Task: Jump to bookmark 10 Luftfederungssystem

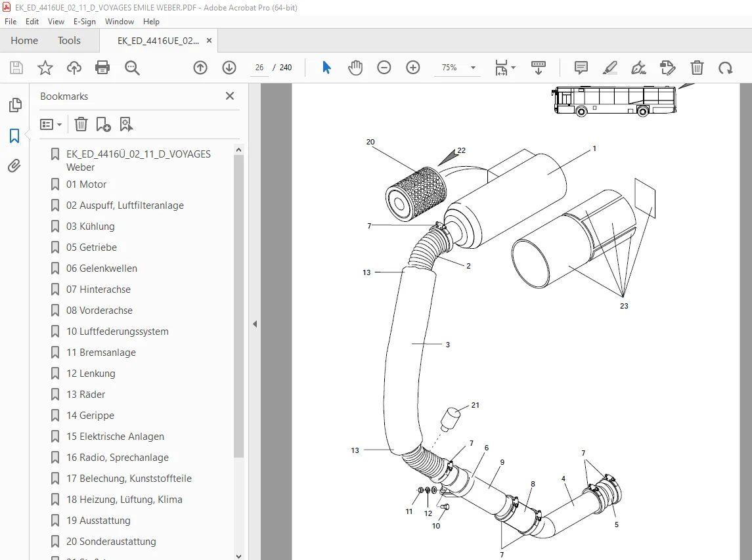Action: (118, 332)
